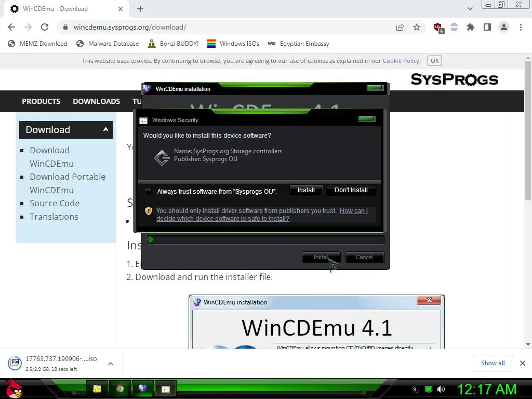Open Source Code sidebar link
The image size is (532, 399).
(x=55, y=203)
